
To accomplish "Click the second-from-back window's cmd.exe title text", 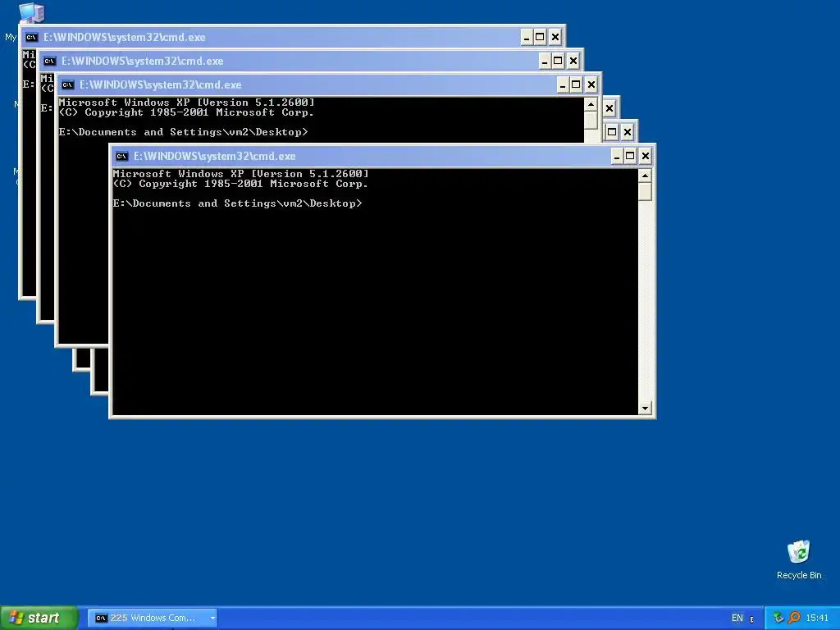I will pos(143,61).
